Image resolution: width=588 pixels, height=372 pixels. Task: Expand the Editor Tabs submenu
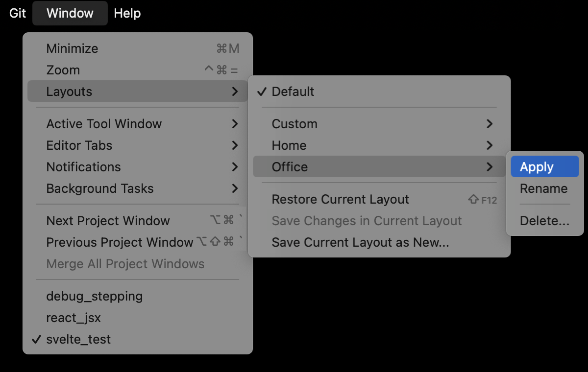point(79,145)
